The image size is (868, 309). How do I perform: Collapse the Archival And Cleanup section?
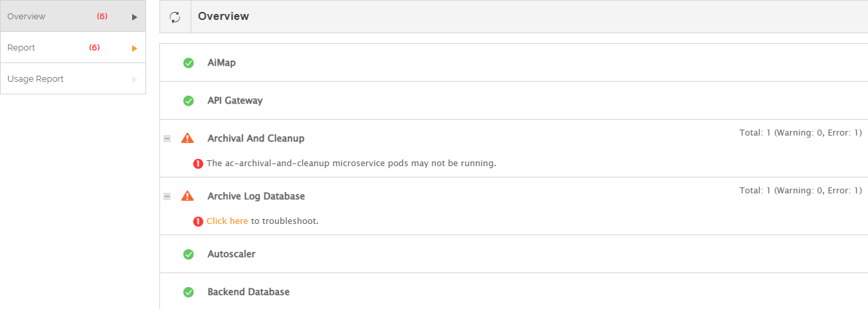[x=167, y=139]
